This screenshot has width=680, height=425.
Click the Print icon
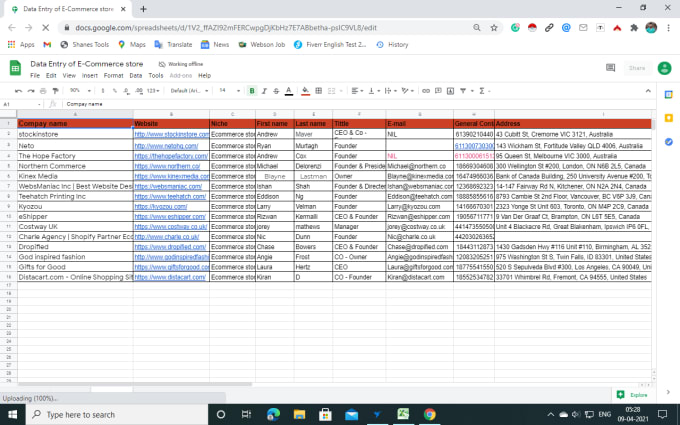[43, 91]
